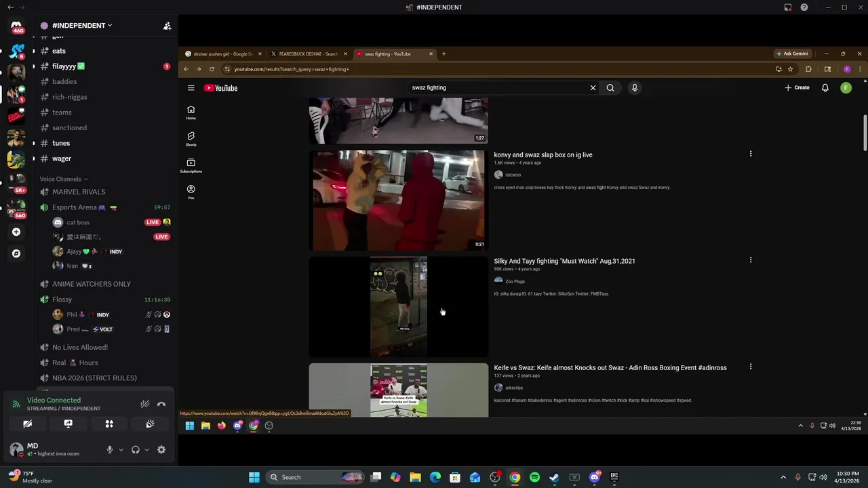The image size is (868, 488).
Task: Open input device options arrow next to microphone
Action: [x=121, y=449]
